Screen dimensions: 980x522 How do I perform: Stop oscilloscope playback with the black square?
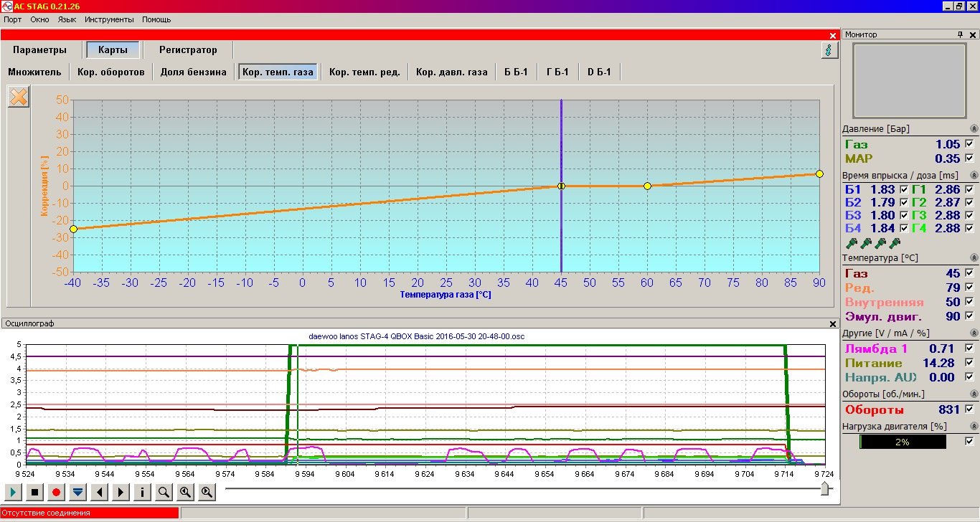click(34, 492)
